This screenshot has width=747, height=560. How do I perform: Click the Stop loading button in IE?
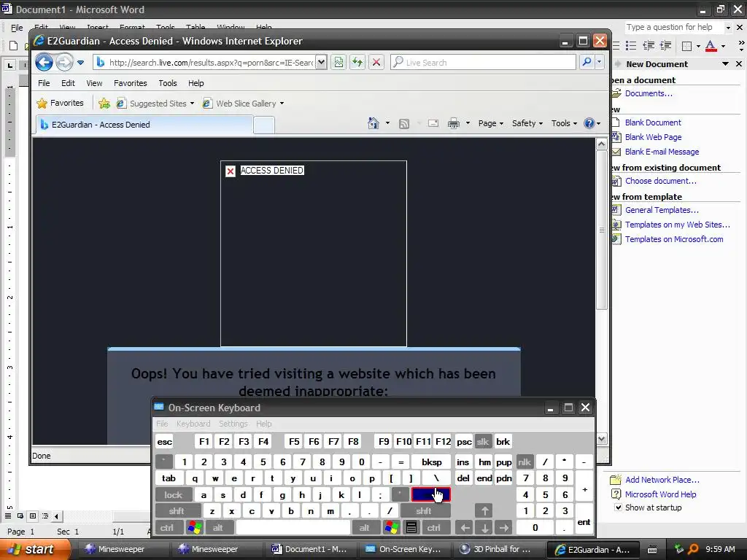[x=376, y=62]
